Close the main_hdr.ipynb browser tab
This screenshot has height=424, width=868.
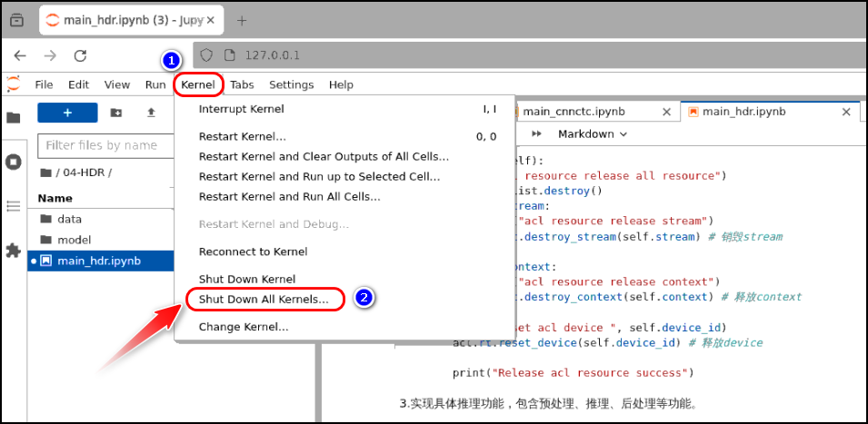click(x=212, y=21)
